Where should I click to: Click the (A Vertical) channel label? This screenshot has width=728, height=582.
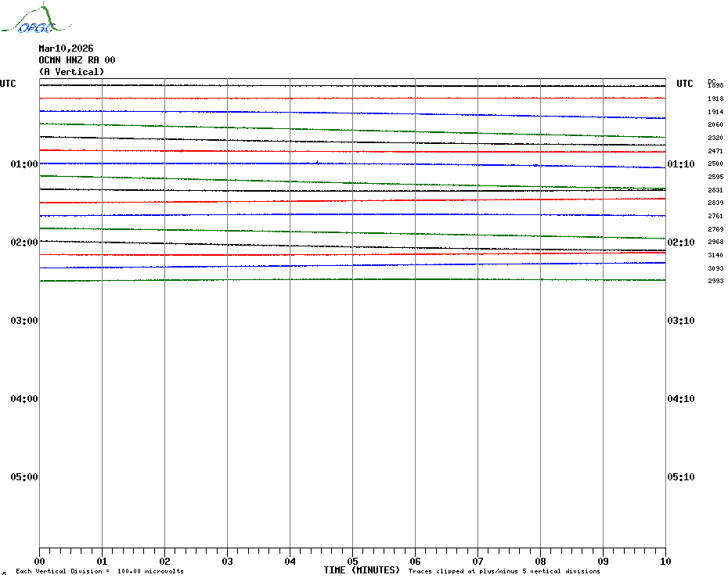coord(71,72)
